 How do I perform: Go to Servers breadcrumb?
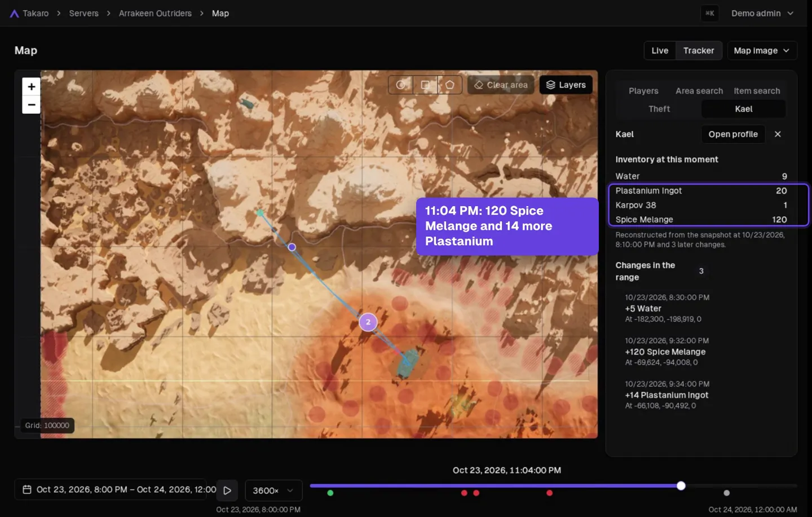tap(83, 13)
